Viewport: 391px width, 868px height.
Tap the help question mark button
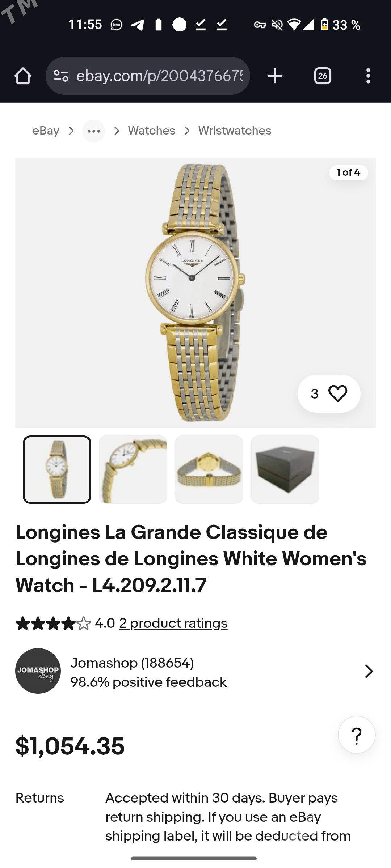[357, 735]
